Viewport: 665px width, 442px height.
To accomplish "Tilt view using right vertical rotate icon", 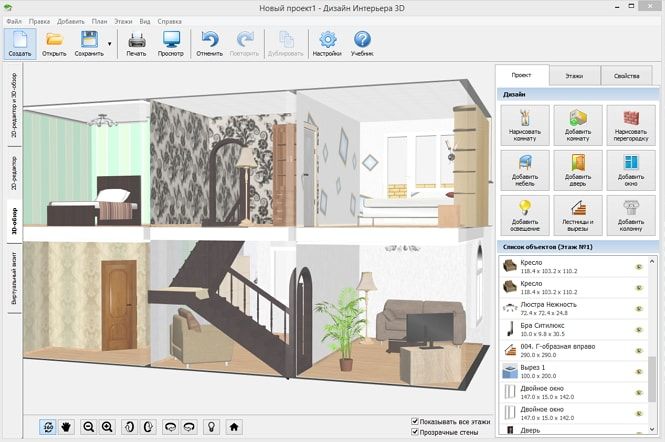I will (148, 427).
